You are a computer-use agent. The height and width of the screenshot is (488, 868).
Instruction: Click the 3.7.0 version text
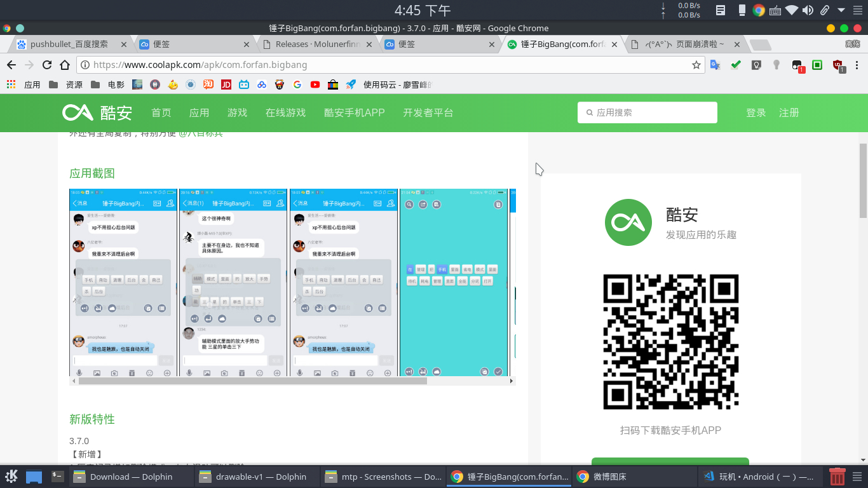(x=79, y=441)
